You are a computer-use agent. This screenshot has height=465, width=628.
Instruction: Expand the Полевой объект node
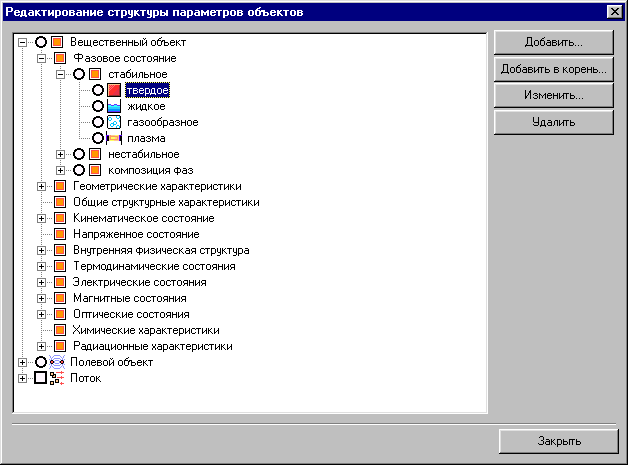point(22,362)
